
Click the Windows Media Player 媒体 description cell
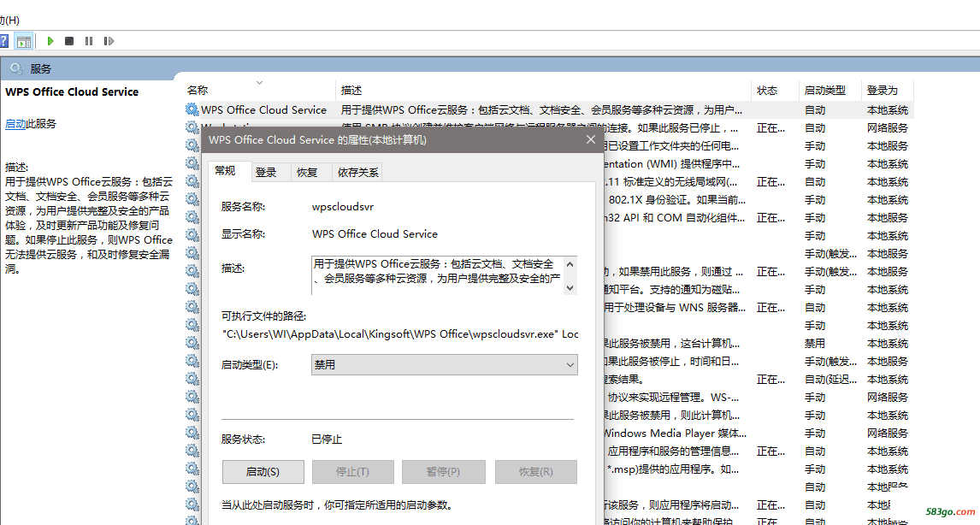(x=675, y=434)
